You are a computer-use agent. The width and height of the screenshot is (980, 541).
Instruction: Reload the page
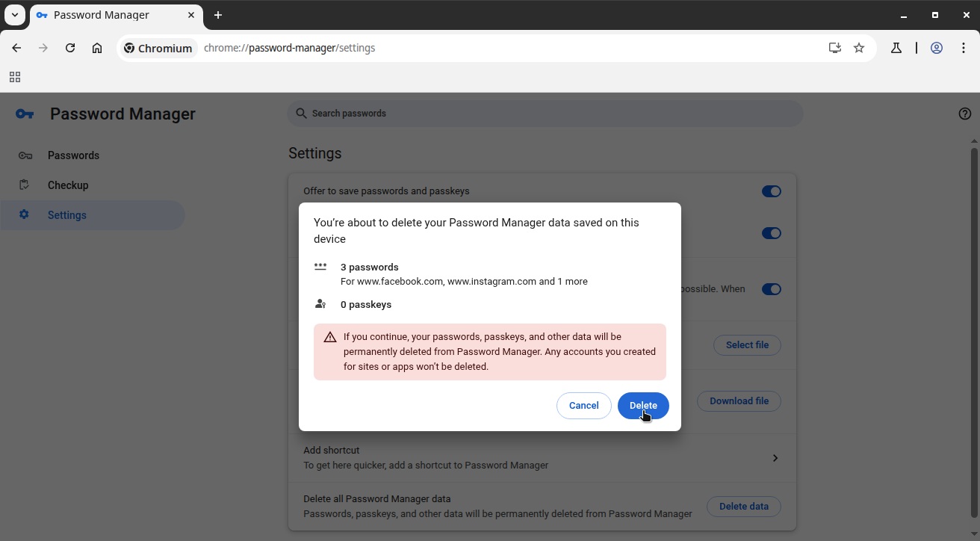(70, 48)
